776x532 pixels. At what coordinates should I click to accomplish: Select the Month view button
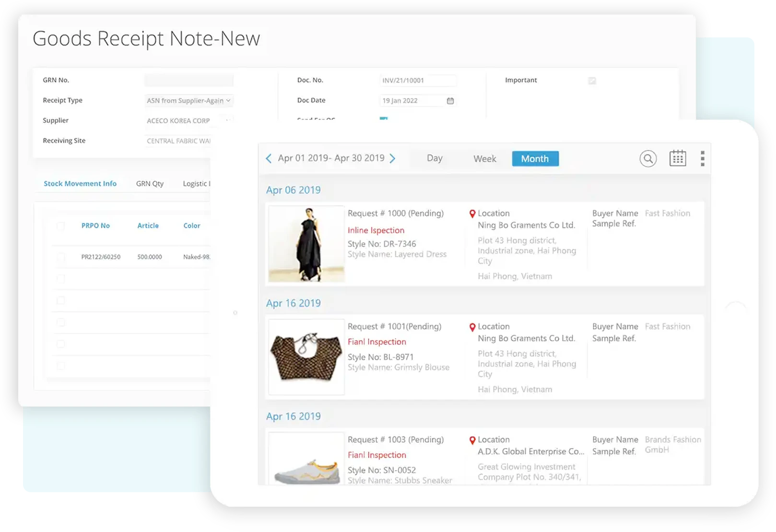pos(535,159)
